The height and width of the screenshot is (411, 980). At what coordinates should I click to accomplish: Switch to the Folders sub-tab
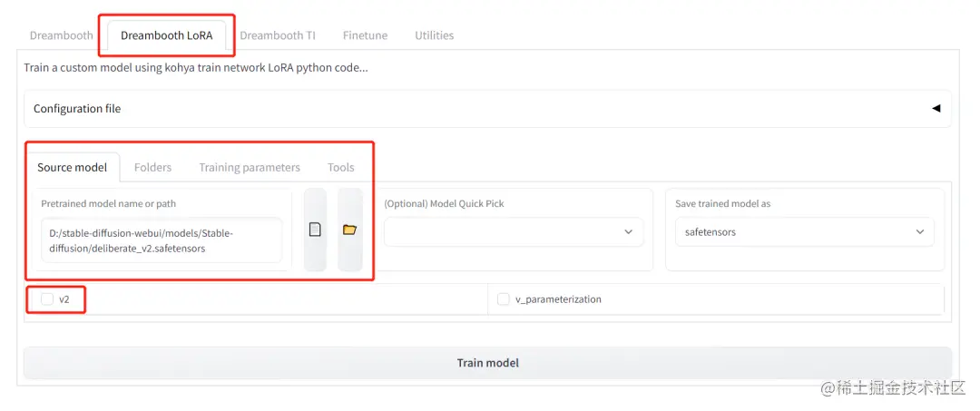[152, 168]
